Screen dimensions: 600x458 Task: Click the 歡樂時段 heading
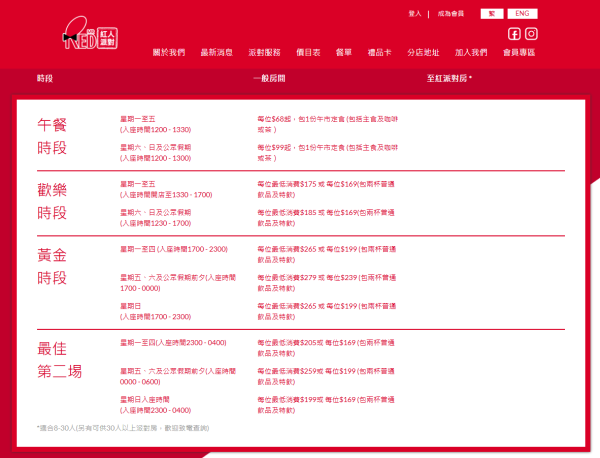[52, 201]
